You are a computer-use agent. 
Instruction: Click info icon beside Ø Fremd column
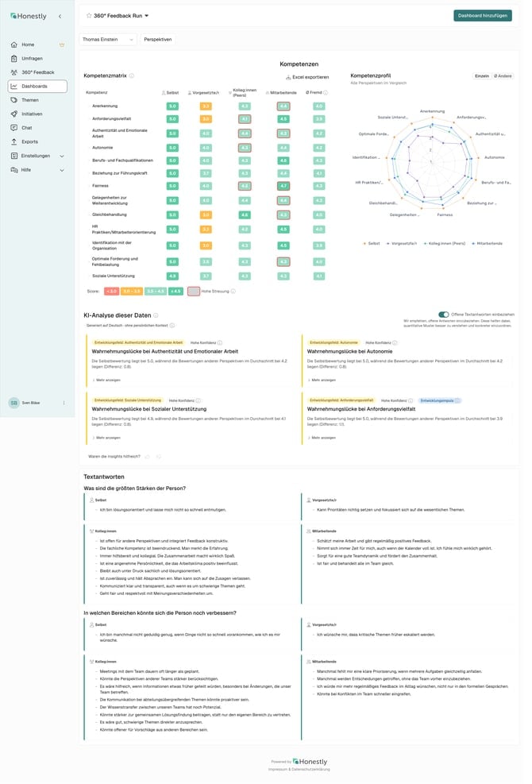tap(326, 93)
